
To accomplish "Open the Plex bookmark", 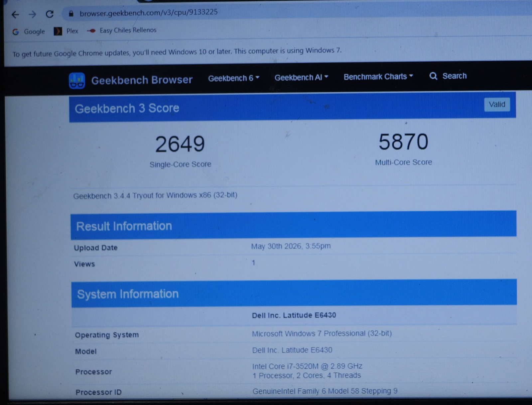I will 66,31.
